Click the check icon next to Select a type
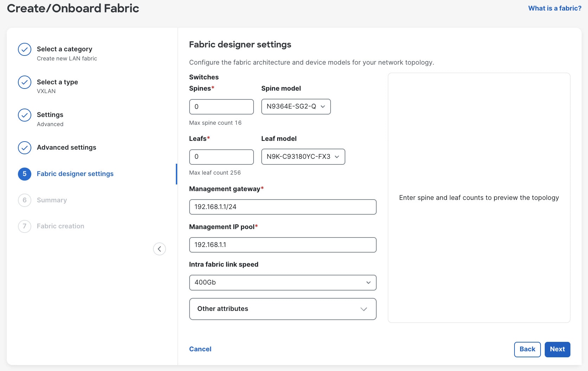This screenshot has height=371, width=588. click(x=24, y=82)
